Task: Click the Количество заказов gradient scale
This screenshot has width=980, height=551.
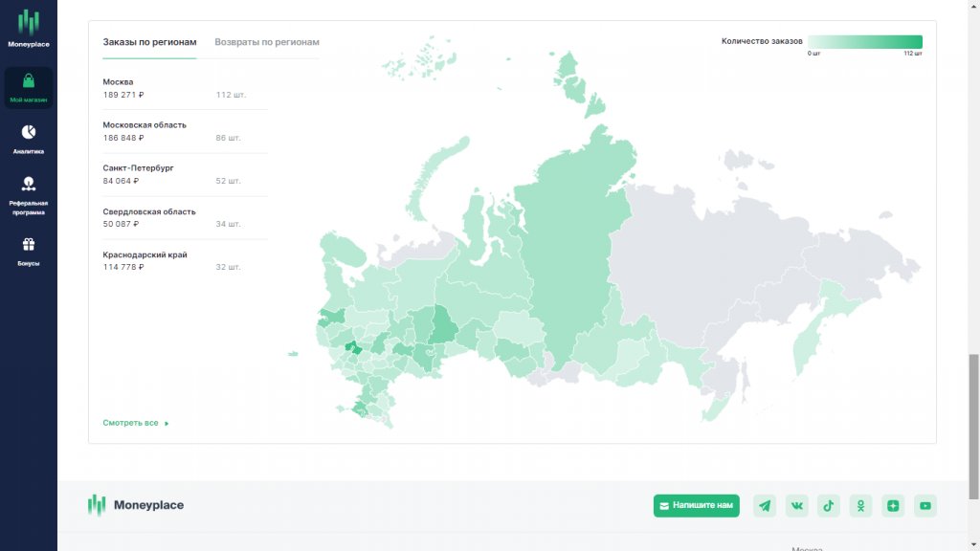Action: point(864,42)
